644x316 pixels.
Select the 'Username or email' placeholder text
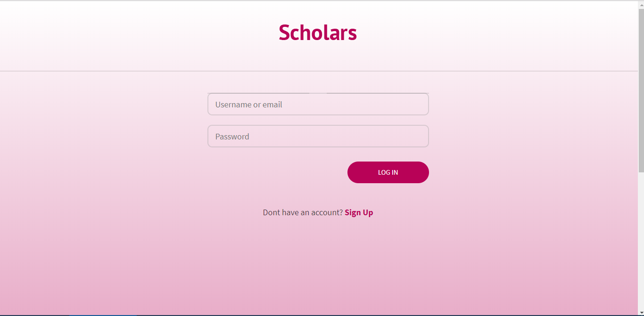(248, 105)
